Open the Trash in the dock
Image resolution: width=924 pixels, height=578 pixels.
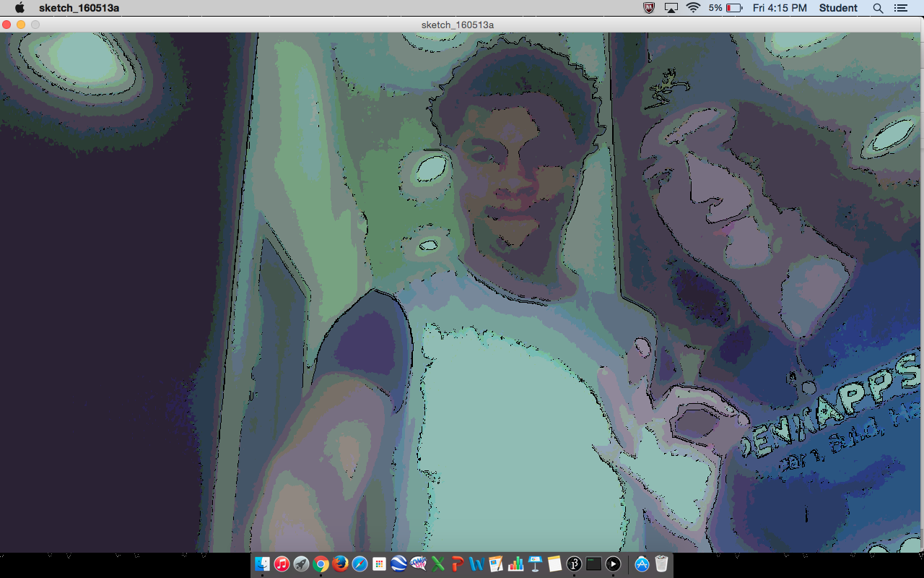[661, 564]
